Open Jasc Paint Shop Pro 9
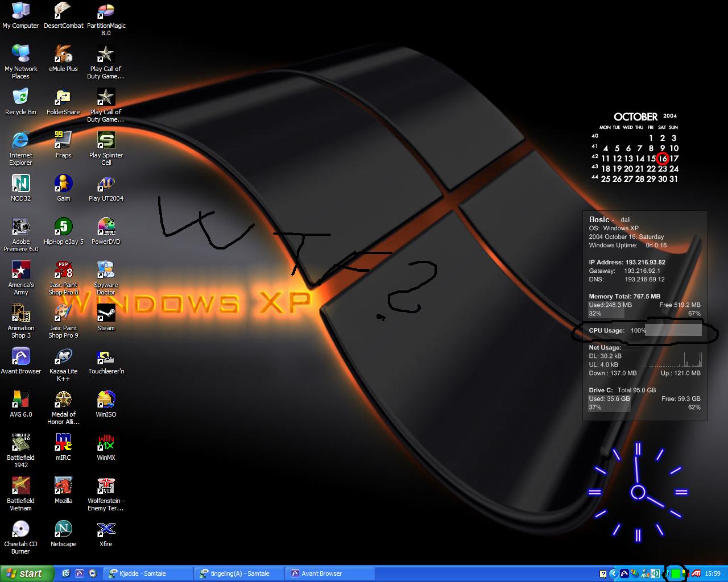 pos(63,321)
